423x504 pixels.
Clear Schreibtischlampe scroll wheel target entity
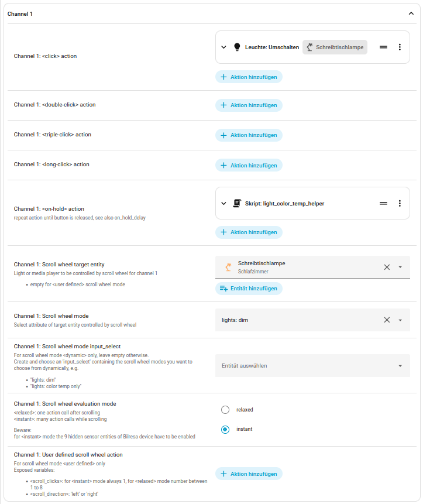click(387, 267)
